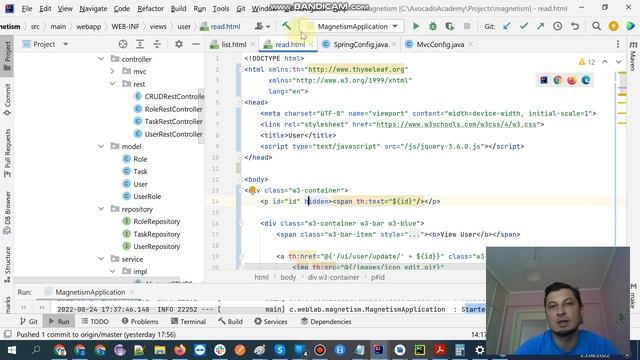The width and height of the screenshot is (640, 360).
Task: Open the Problems tool window
Action: point(140,322)
